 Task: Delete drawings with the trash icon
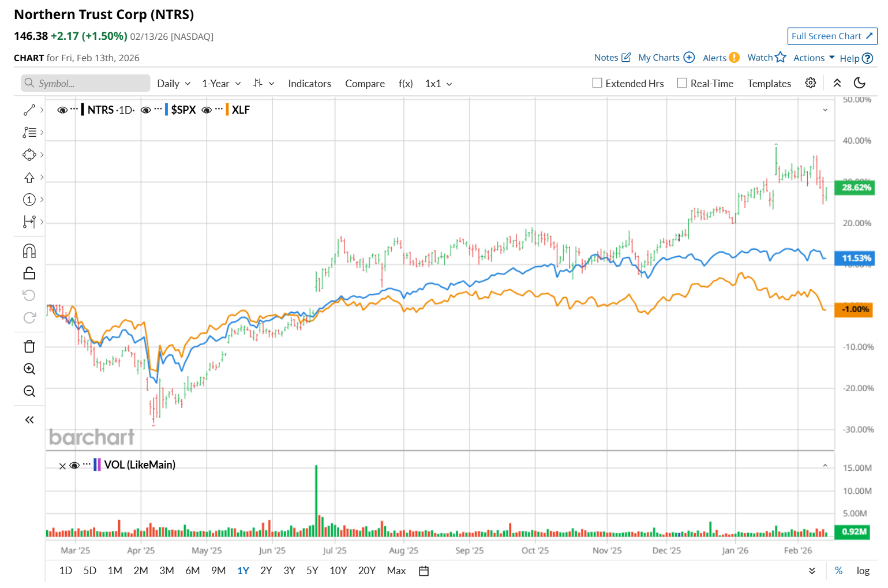pyautogui.click(x=29, y=347)
